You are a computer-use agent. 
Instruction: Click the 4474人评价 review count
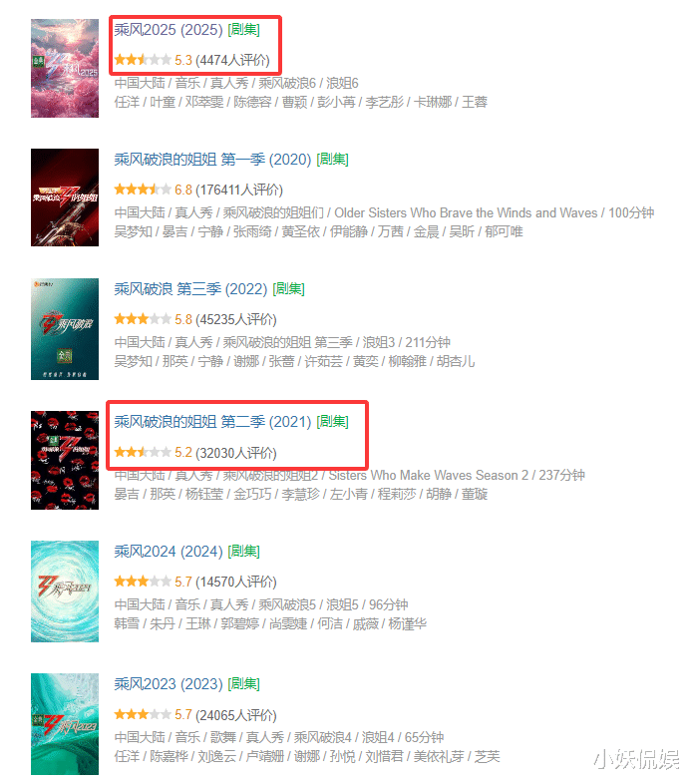coord(232,61)
